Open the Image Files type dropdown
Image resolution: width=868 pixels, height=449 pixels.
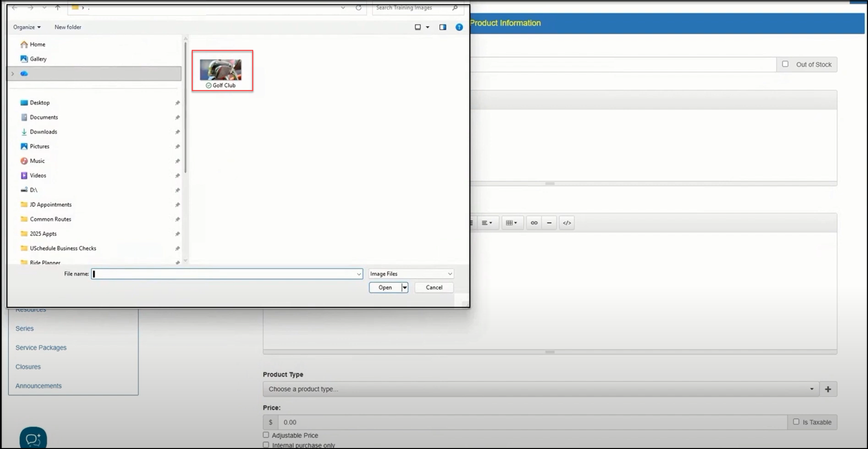(x=411, y=273)
